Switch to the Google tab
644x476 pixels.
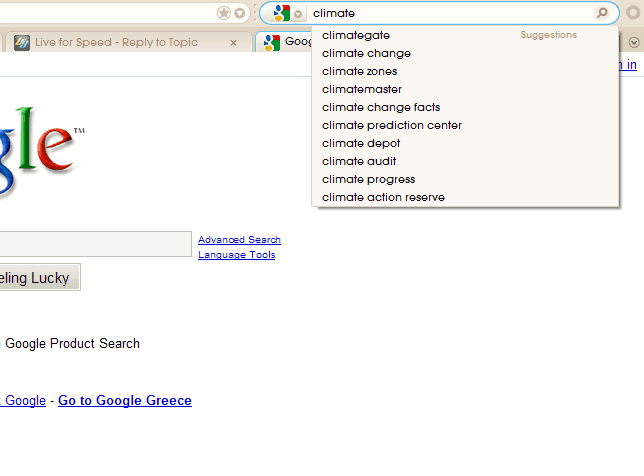(x=284, y=42)
